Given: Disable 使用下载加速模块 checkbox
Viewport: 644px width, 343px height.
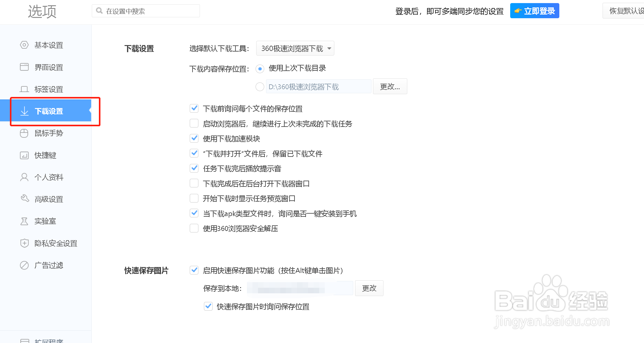Looking at the screenshot, I should click(x=194, y=138).
